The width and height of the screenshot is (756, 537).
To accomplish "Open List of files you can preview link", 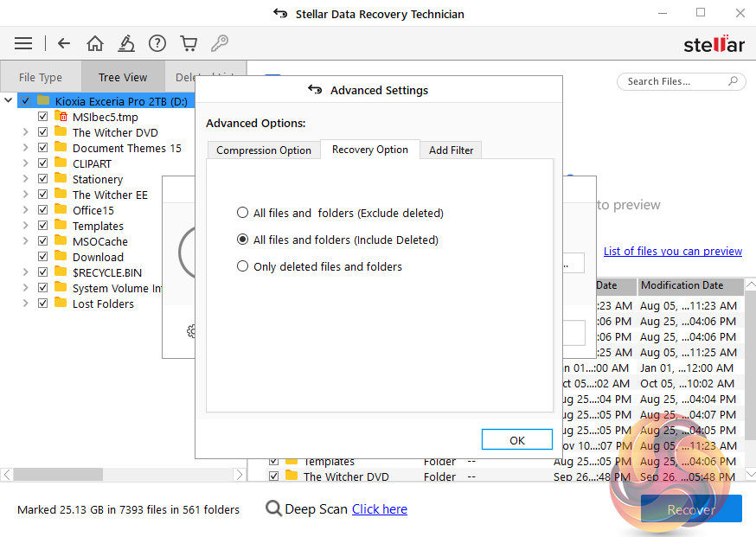I will coord(673,251).
